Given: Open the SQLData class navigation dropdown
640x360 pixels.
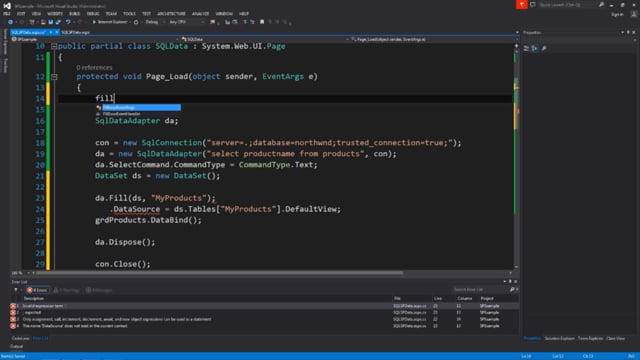Looking at the screenshot, I should (x=265, y=40).
